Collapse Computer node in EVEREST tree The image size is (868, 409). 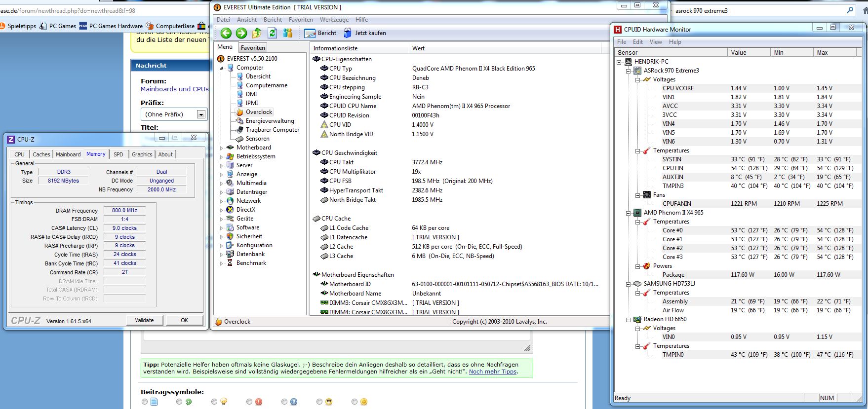coord(222,68)
